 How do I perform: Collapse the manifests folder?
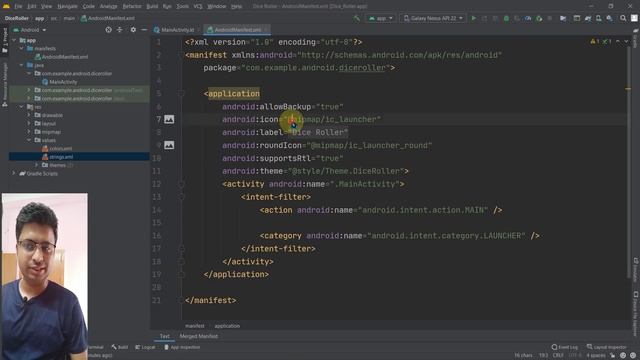[x=21, y=48]
